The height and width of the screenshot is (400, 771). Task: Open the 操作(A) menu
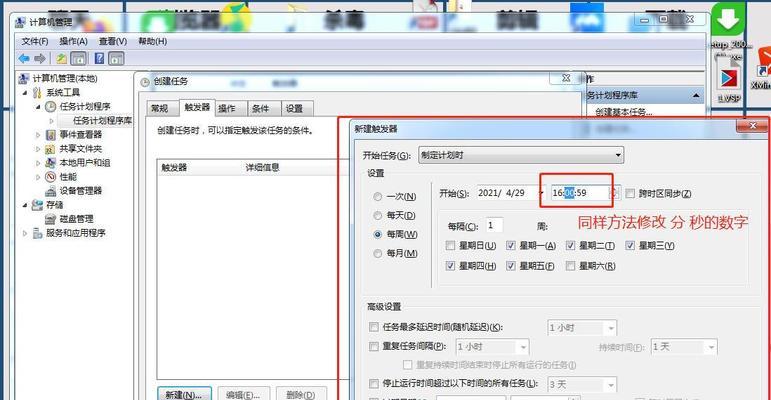73,41
